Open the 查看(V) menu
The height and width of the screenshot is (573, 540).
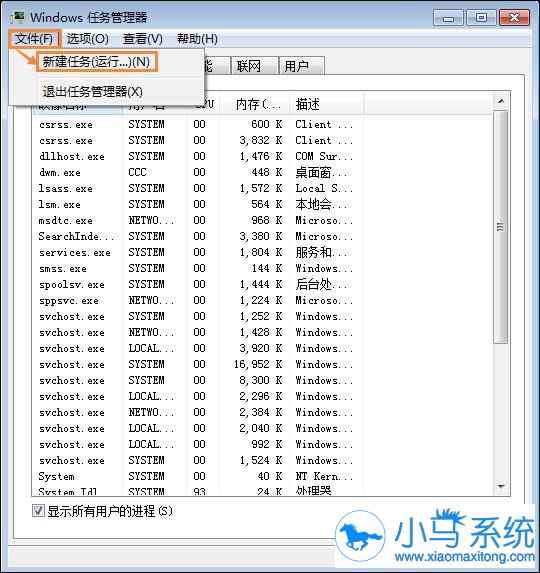pos(142,39)
